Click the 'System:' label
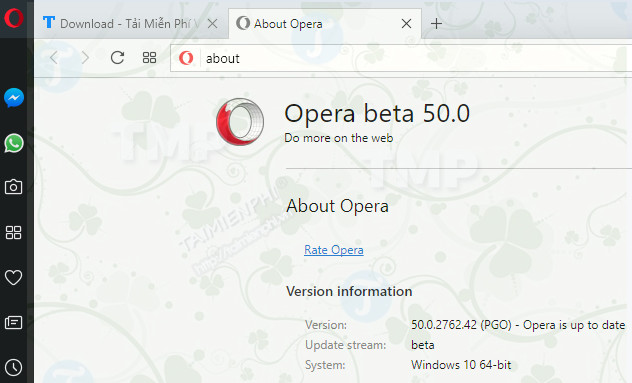The image size is (632, 383). pyautogui.click(x=325, y=365)
